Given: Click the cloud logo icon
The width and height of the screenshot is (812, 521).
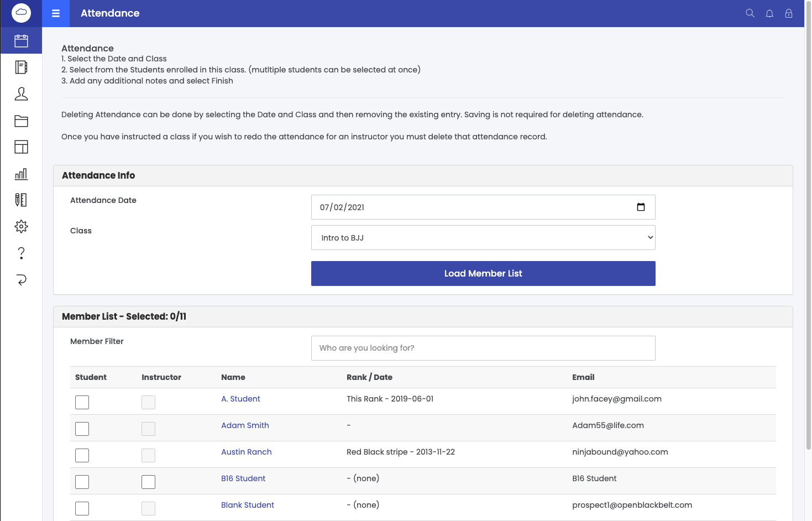Looking at the screenshot, I should tap(21, 13).
